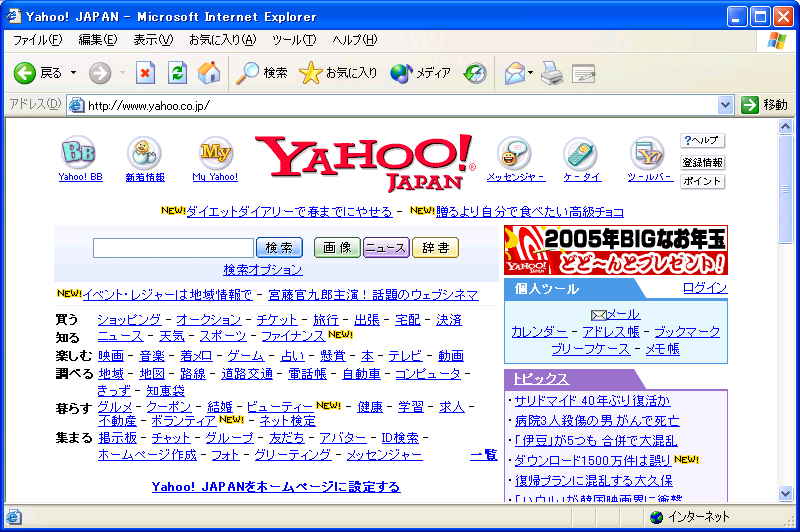Open the トピックス heading link

pyautogui.click(x=541, y=379)
